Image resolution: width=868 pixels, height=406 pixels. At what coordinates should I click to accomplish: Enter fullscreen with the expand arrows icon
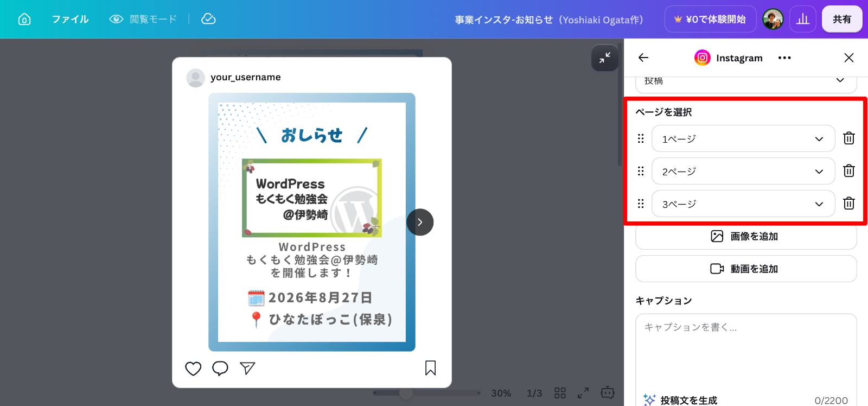point(583,393)
